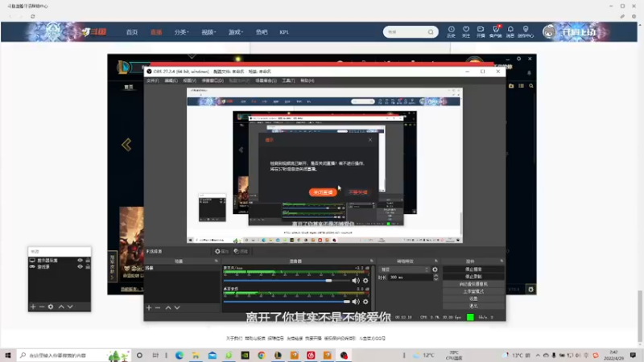This screenshot has width=644, height=362.
Task: Move scene up in OBS scenes panel
Action: [x=168, y=307]
